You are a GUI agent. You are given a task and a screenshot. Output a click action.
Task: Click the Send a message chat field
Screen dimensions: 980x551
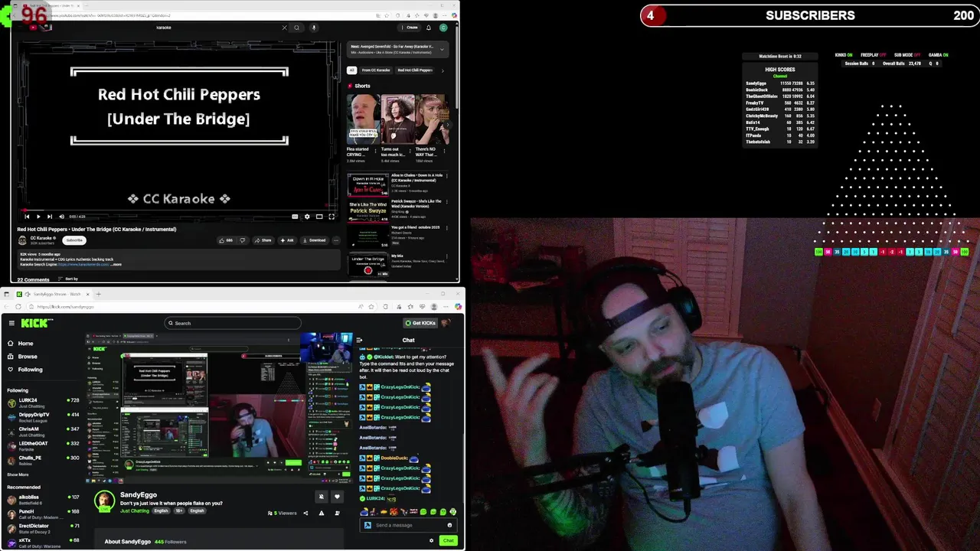408,525
